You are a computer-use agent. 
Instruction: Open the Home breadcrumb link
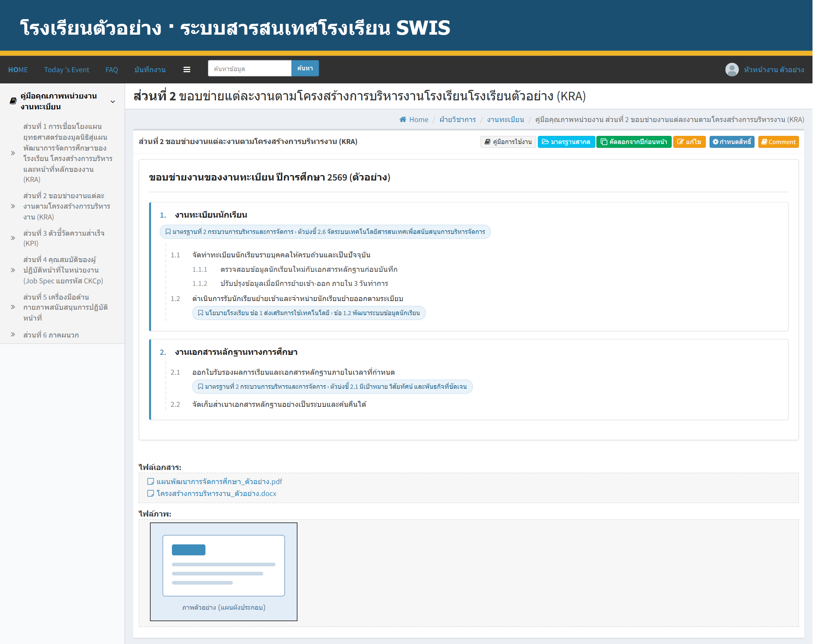[414, 119]
